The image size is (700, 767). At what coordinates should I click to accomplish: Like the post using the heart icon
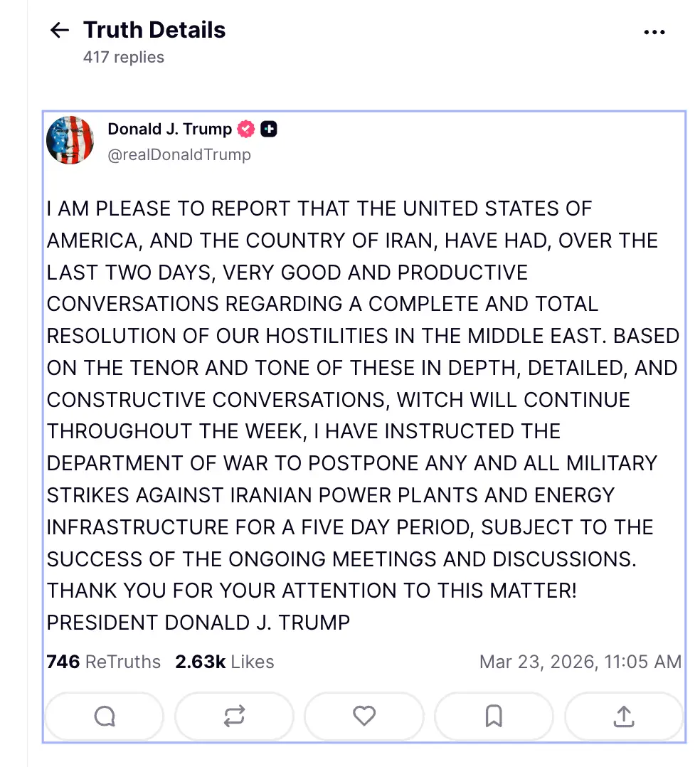[x=364, y=716]
